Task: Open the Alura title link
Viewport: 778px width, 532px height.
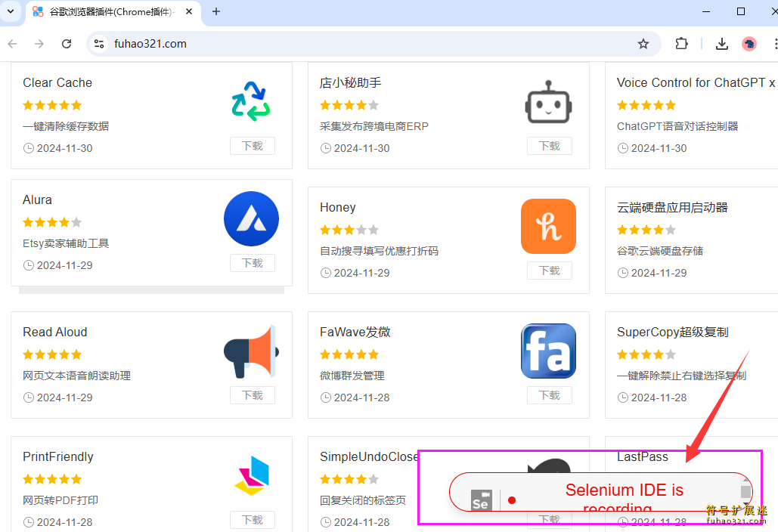Action: coord(37,199)
